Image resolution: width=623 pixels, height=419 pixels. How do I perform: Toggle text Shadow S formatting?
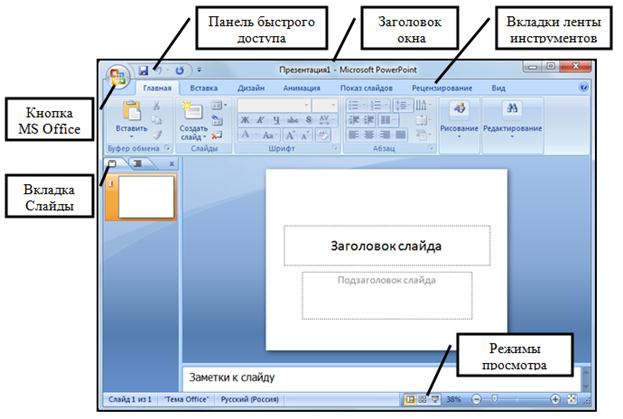click(x=309, y=120)
